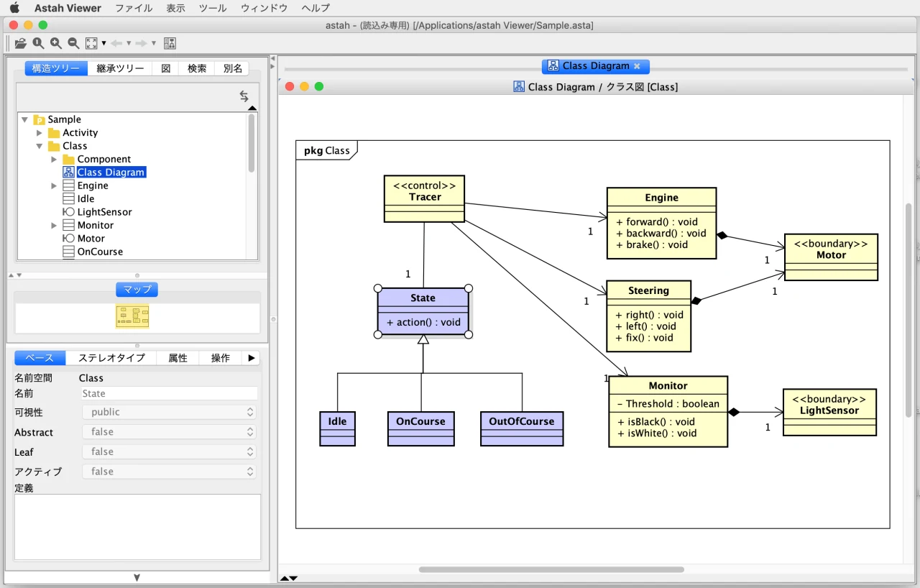The image size is (920, 588).
Task: Expand the Activity folder
Action: (x=40, y=133)
